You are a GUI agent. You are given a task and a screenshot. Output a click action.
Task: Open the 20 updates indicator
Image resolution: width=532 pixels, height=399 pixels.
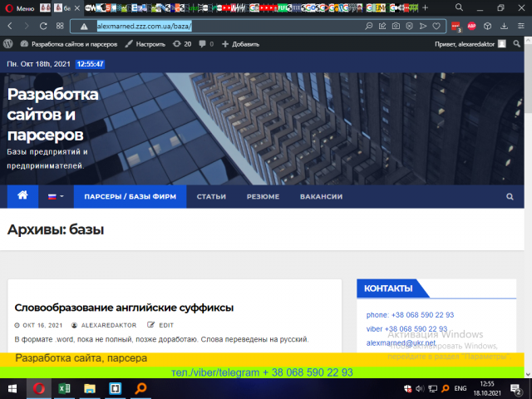pos(182,44)
